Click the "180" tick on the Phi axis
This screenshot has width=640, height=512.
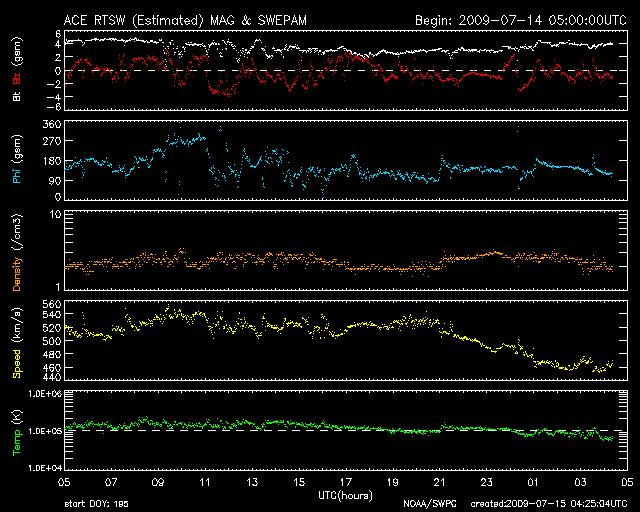click(52, 161)
